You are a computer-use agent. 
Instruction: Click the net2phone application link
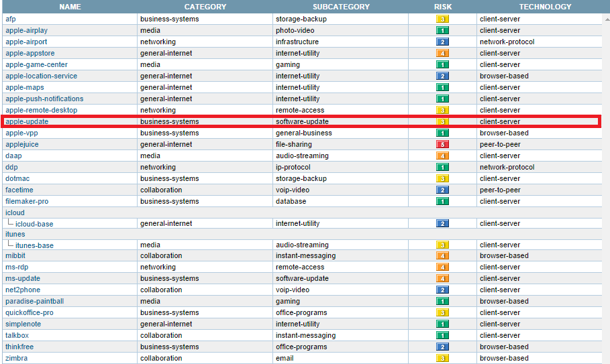tap(23, 290)
